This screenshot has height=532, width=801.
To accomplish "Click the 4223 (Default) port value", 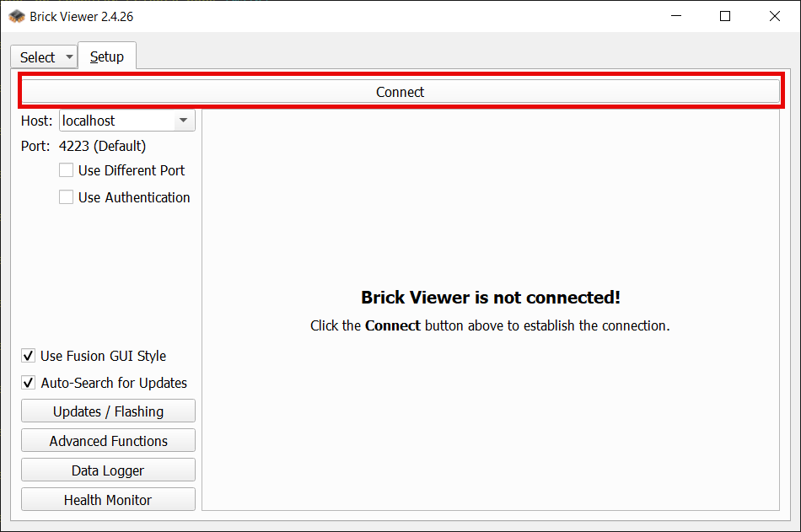I will pyautogui.click(x=102, y=146).
